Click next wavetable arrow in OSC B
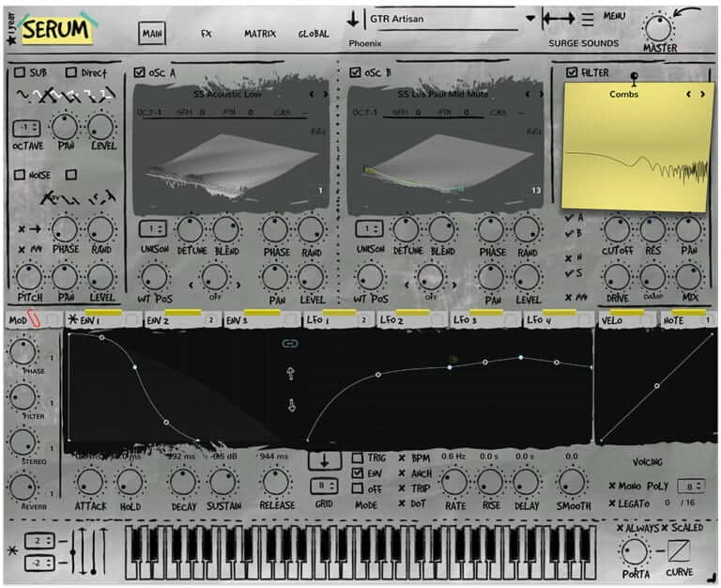The width and height of the screenshot is (721, 588). [x=541, y=94]
